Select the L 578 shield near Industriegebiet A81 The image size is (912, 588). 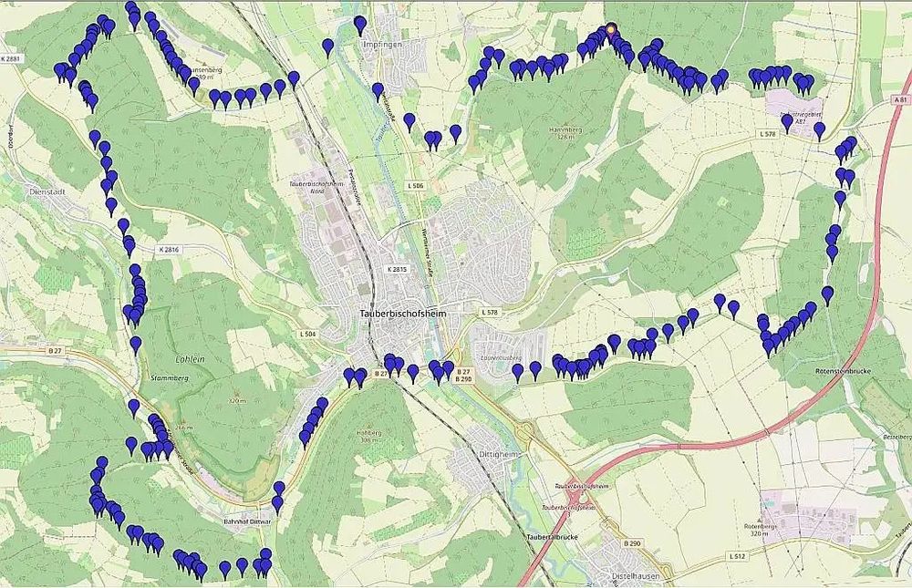(x=768, y=134)
